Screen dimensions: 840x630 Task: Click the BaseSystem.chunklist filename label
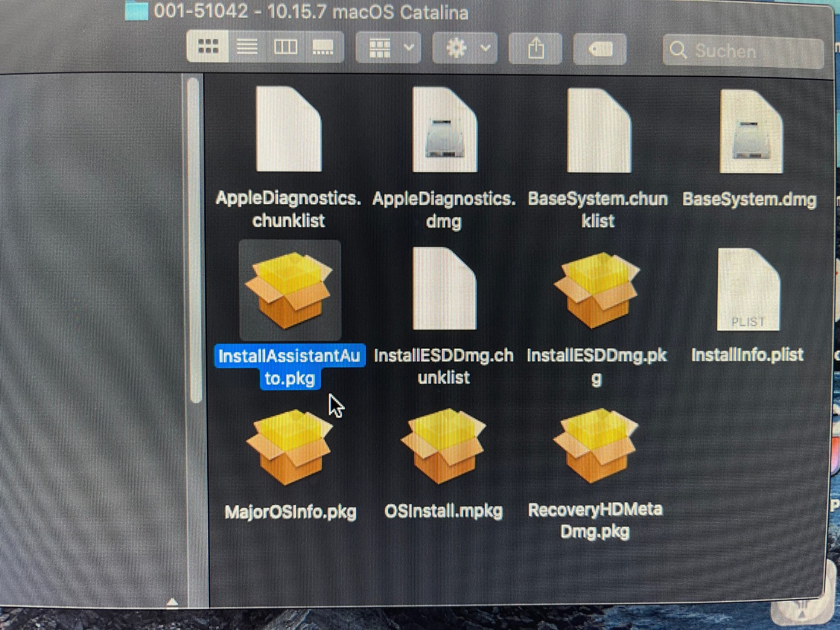(598, 210)
